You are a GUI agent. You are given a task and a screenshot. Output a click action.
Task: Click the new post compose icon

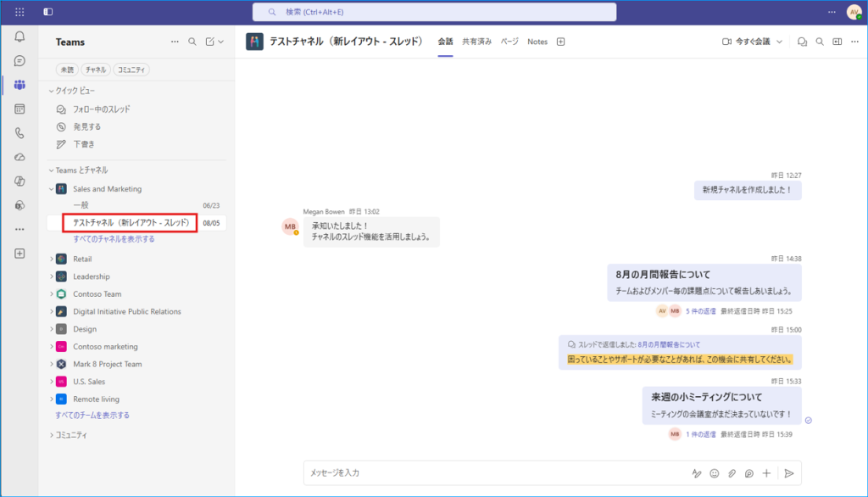(x=210, y=42)
